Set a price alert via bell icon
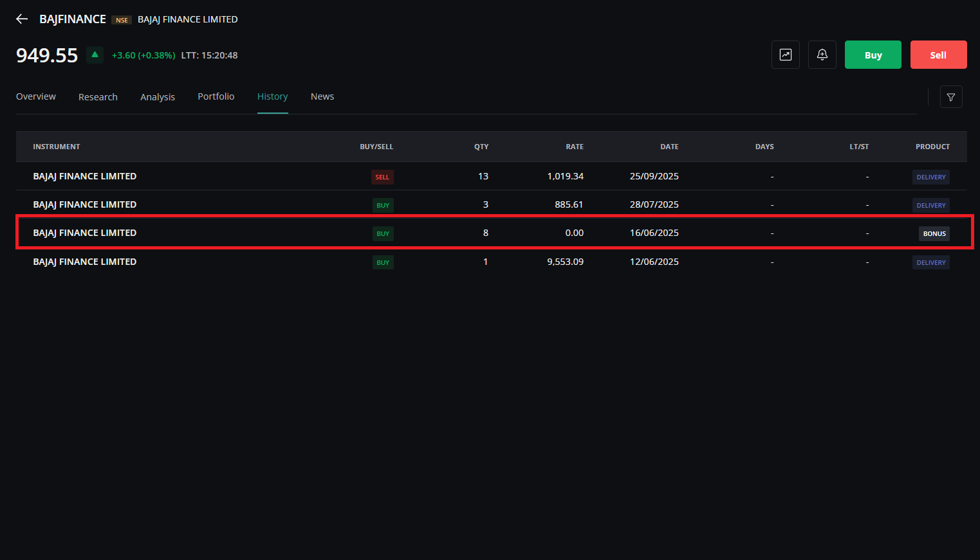This screenshot has width=980, height=560. tap(822, 55)
